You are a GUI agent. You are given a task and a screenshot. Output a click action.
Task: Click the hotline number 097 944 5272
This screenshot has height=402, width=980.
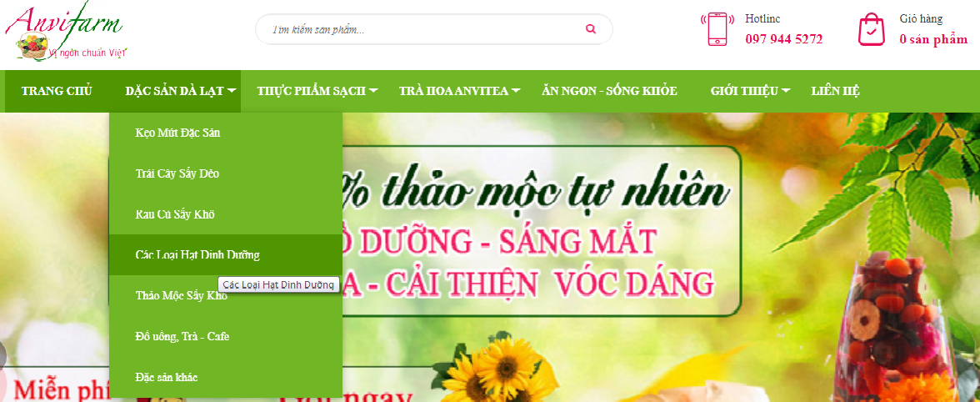tap(783, 39)
